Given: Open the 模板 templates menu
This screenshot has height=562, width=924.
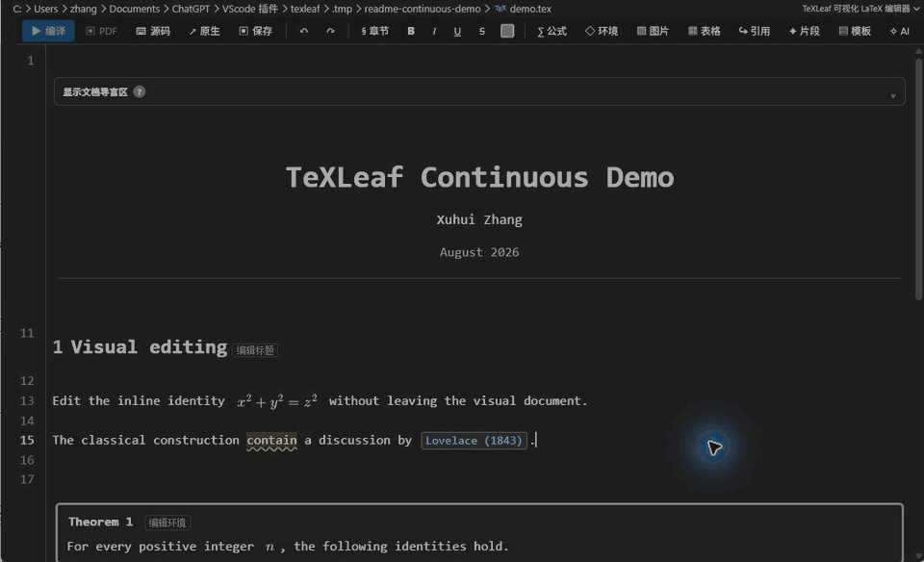Looking at the screenshot, I should (855, 31).
